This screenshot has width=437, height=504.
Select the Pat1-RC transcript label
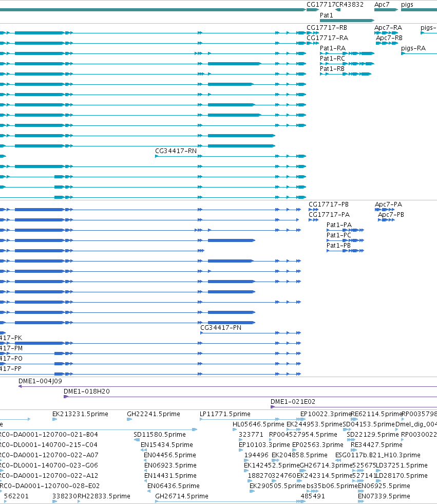click(x=332, y=59)
